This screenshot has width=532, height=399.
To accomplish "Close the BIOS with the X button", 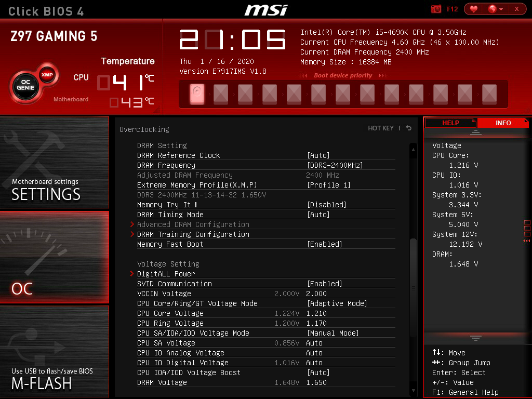I will click(517, 9).
